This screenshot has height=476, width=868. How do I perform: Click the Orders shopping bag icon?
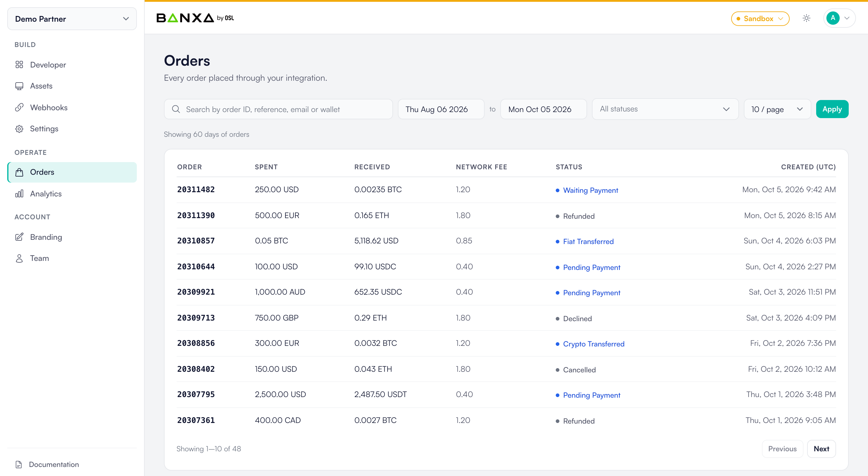pos(19,172)
